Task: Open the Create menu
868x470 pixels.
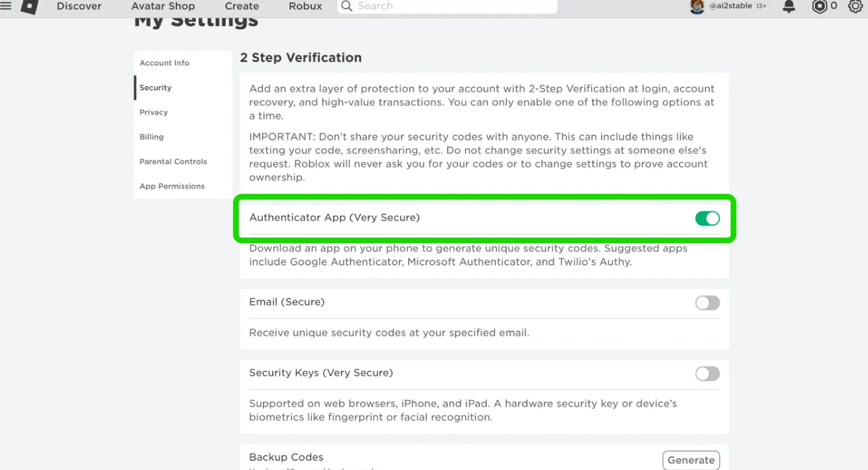Action: [x=242, y=6]
